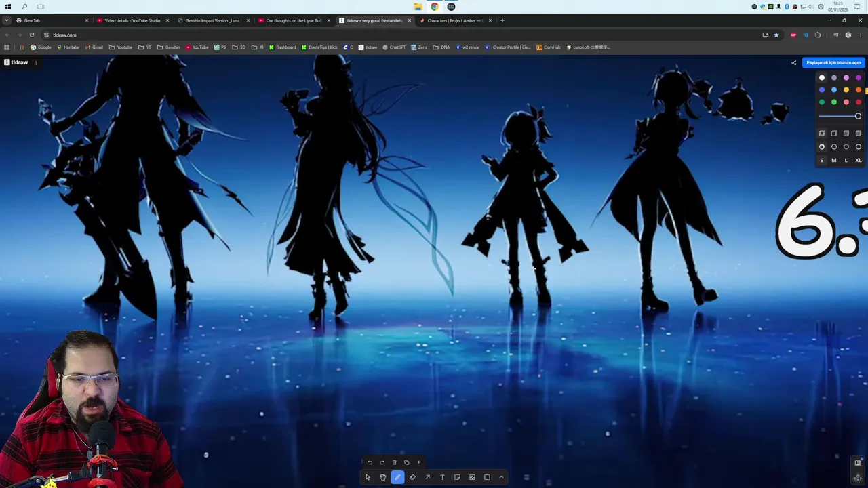Open the Dashboard bookmark
The image size is (868, 488).
pos(282,47)
